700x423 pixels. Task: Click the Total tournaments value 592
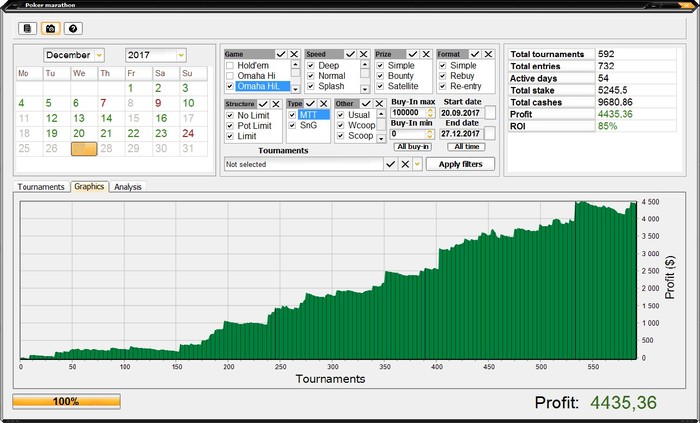tap(606, 54)
